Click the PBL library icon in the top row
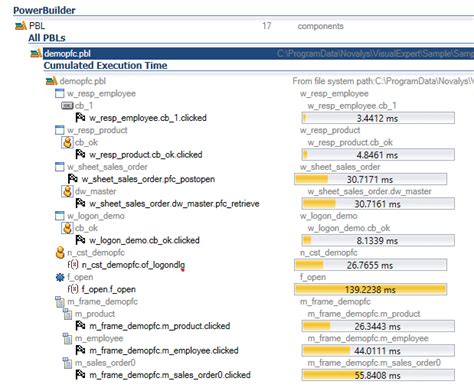 (21, 26)
